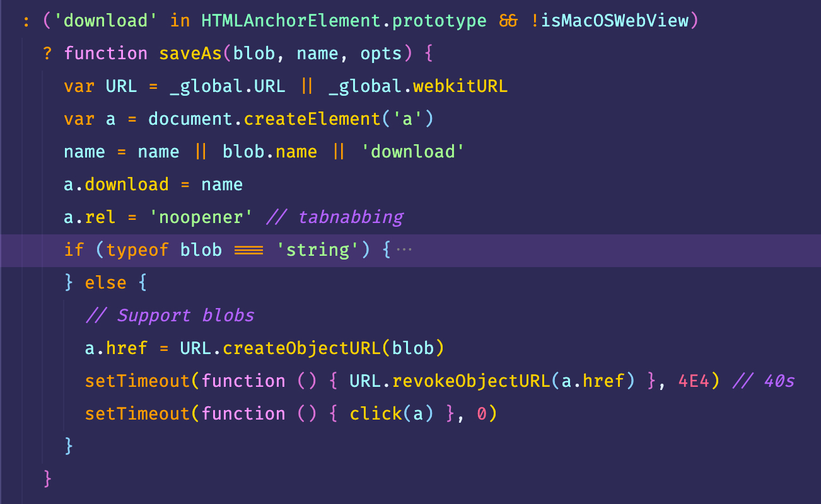The width and height of the screenshot is (821, 504).
Task: Click the '// Support blobs' comment
Action: click(x=170, y=316)
